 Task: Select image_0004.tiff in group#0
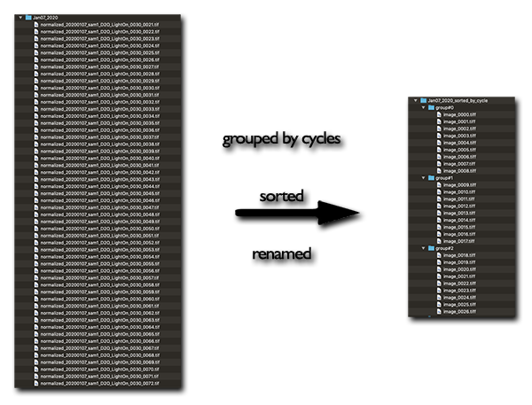[460, 143]
